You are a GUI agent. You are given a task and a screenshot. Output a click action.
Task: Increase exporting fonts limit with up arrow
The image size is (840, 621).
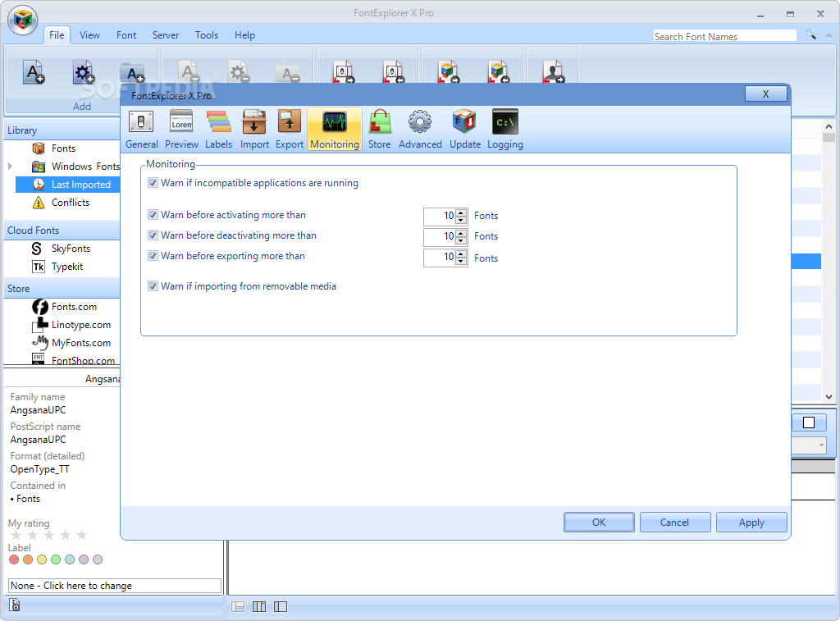point(461,253)
